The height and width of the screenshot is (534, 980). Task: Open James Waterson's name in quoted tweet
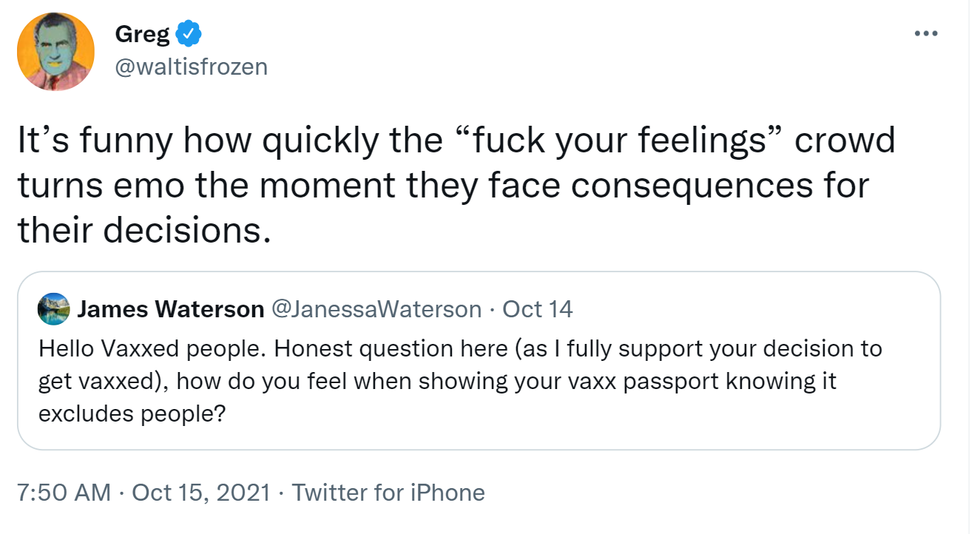[x=171, y=309]
